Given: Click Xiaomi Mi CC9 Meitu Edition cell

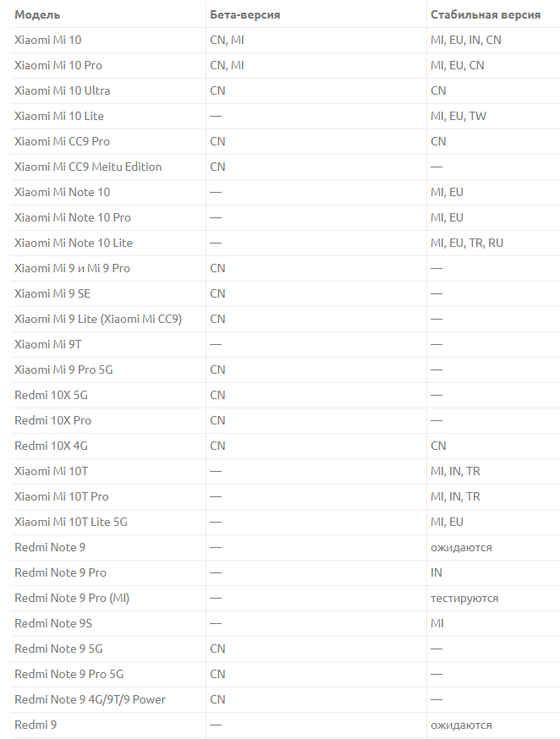Looking at the screenshot, I should 88,167.
